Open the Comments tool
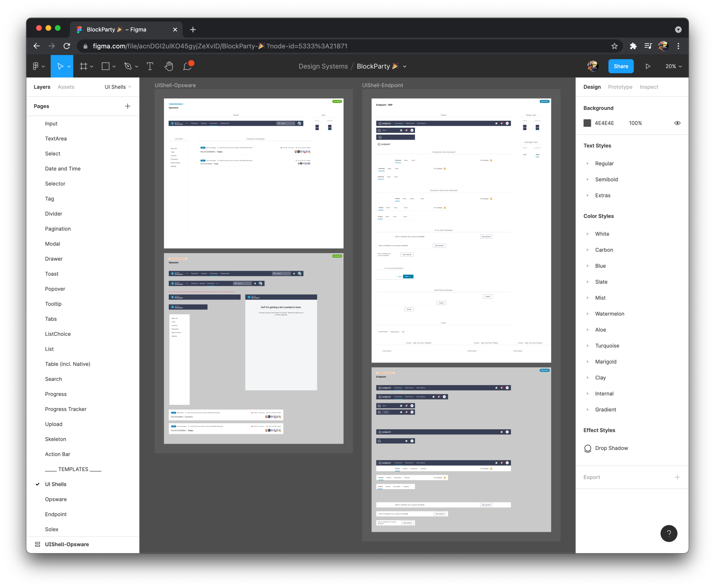This screenshot has width=715, height=588. (188, 66)
